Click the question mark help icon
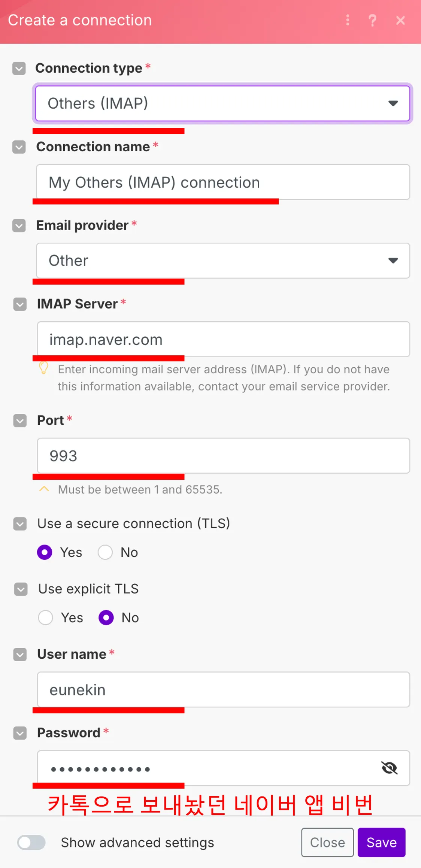421x868 pixels. (372, 20)
